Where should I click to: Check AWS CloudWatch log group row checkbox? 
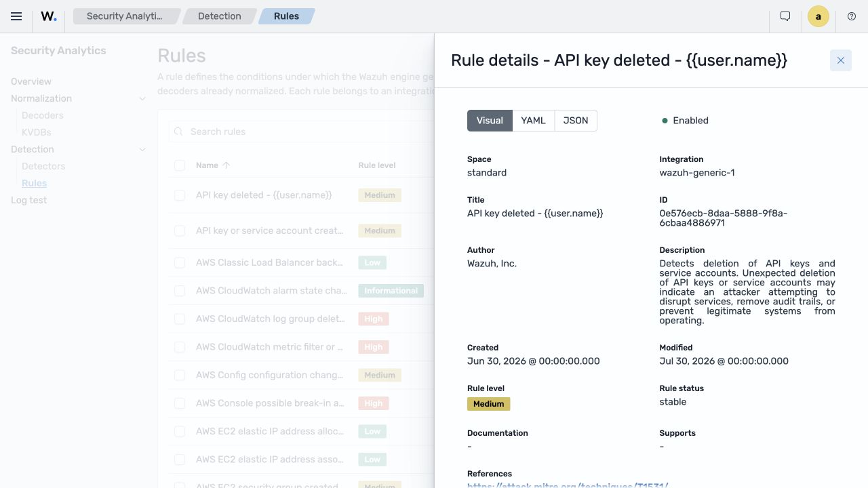click(180, 319)
